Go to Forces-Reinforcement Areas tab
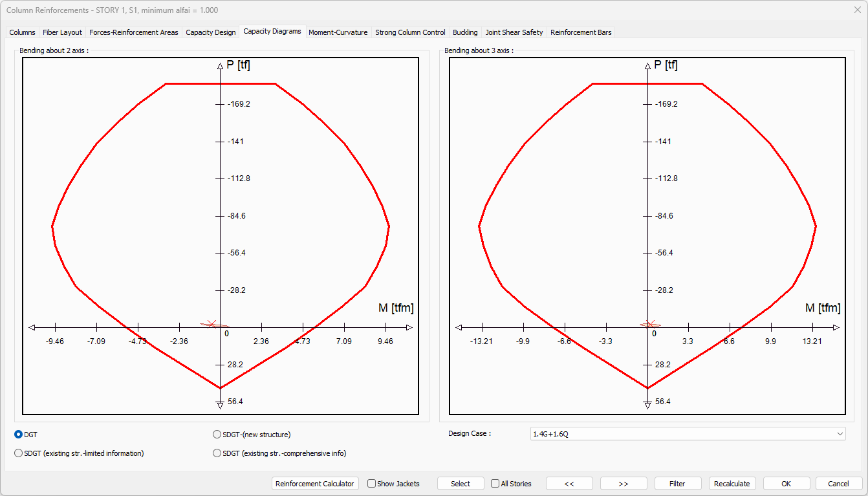 (x=133, y=32)
